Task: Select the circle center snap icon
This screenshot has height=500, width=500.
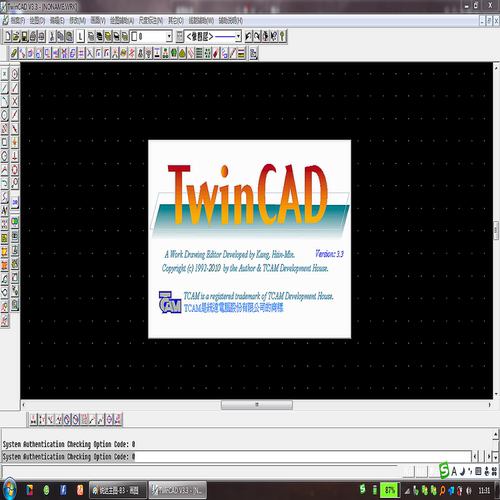Action: [15, 74]
